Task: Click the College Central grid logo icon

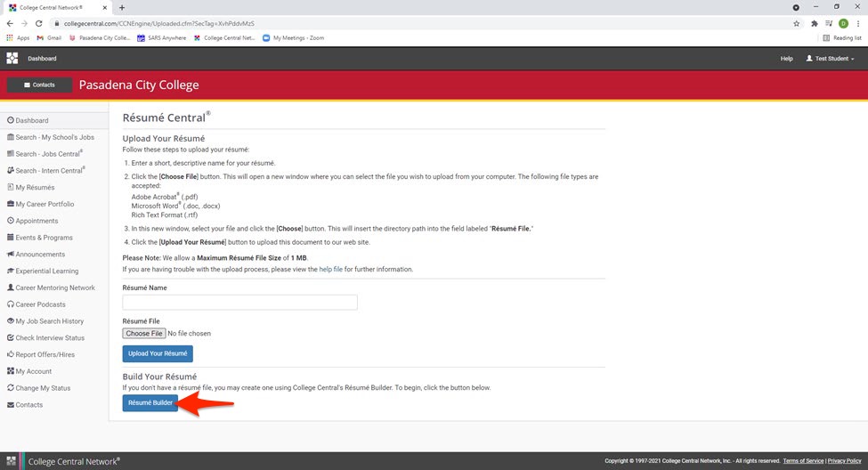Action: (12, 59)
